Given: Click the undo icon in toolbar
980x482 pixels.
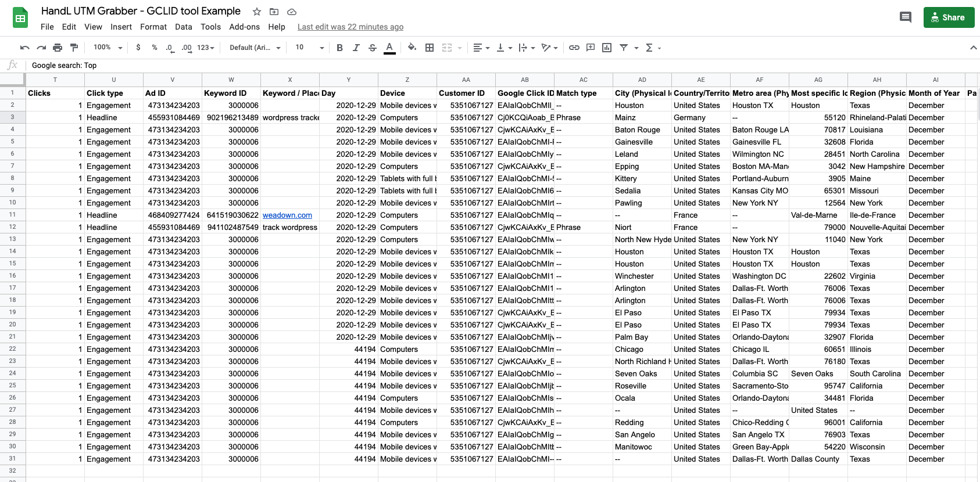Looking at the screenshot, I should (x=24, y=48).
